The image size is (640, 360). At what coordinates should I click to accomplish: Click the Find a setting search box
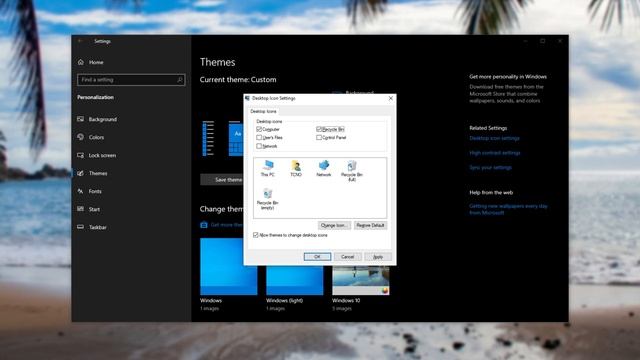coord(131,80)
